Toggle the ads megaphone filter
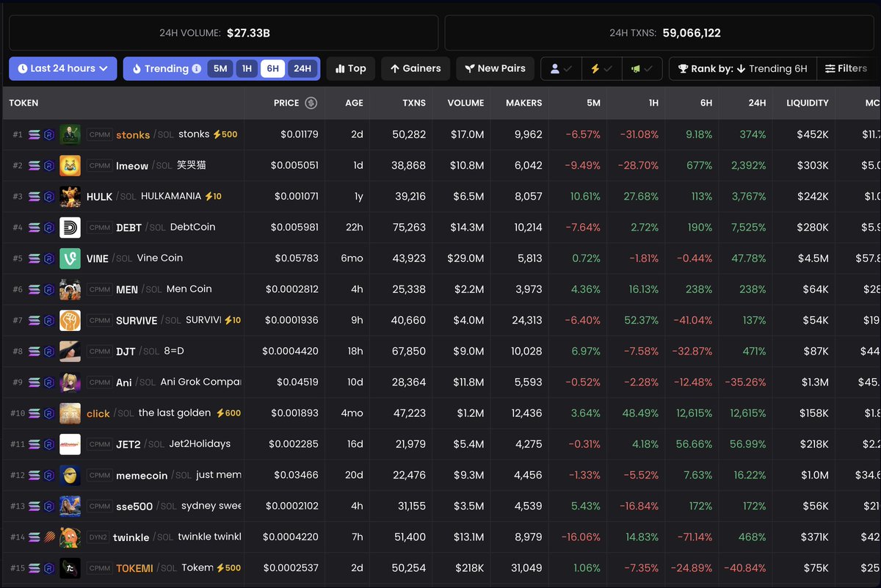The image size is (881, 588). [x=642, y=68]
